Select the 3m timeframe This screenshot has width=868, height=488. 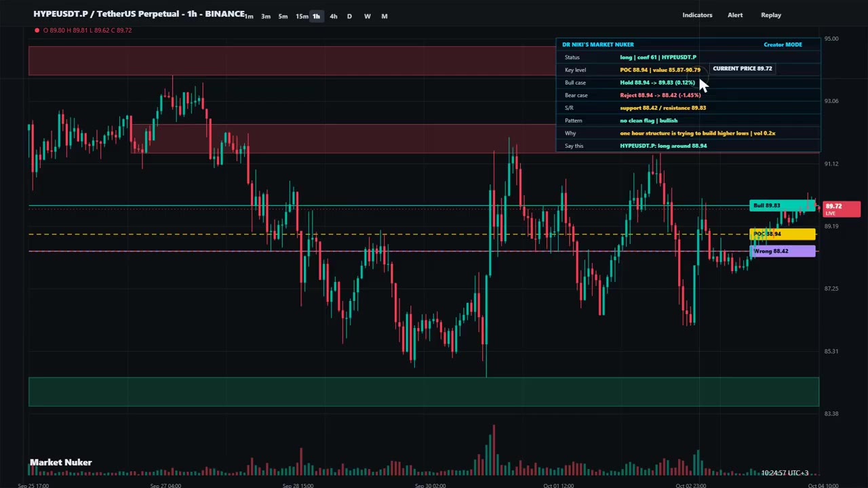coord(266,16)
